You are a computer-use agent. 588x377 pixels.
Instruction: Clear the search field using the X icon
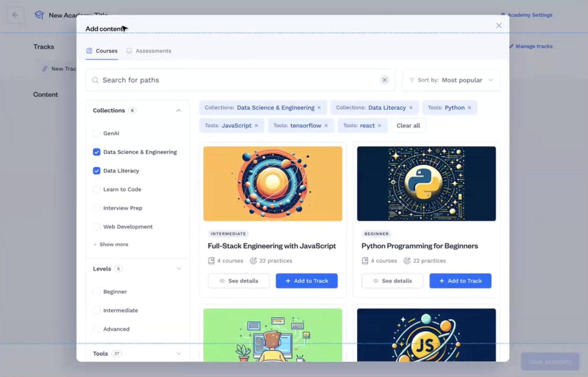[x=384, y=80]
